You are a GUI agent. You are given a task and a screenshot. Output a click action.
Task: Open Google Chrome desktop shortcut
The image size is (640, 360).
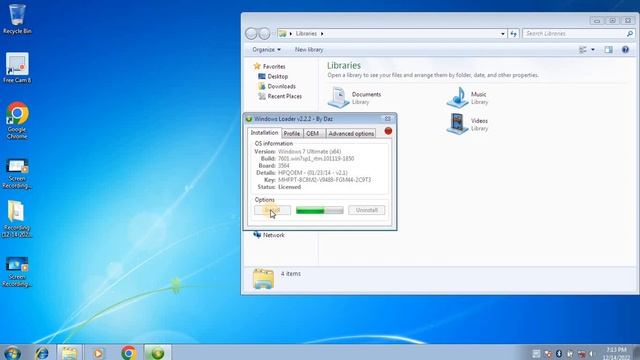pos(17,120)
